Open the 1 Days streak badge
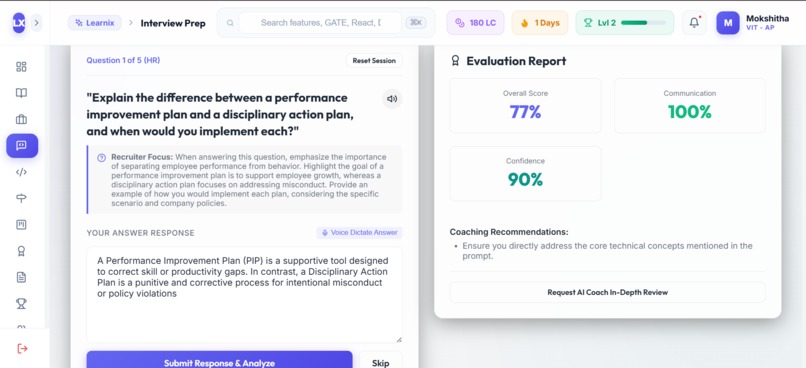806x368 pixels. click(540, 23)
